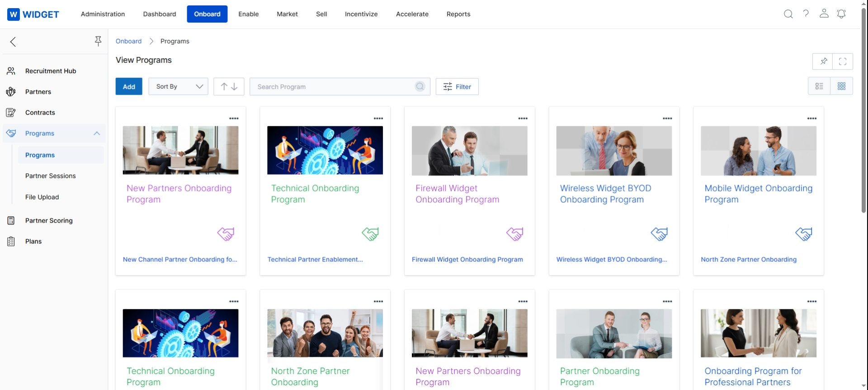Open options menu on first New Partners Onboarding card
This screenshot has height=390, width=868.
pos(234,119)
